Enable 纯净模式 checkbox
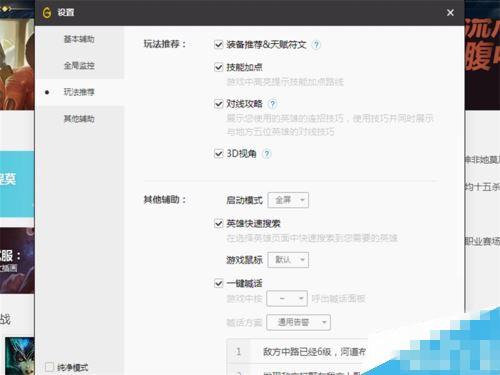The image size is (500, 375). (x=49, y=367)
